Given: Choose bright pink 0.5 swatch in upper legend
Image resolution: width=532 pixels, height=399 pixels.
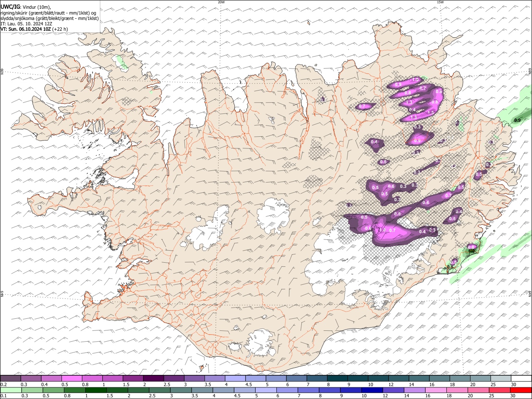Looking at the screenshot, I should (x=71, y=378).
